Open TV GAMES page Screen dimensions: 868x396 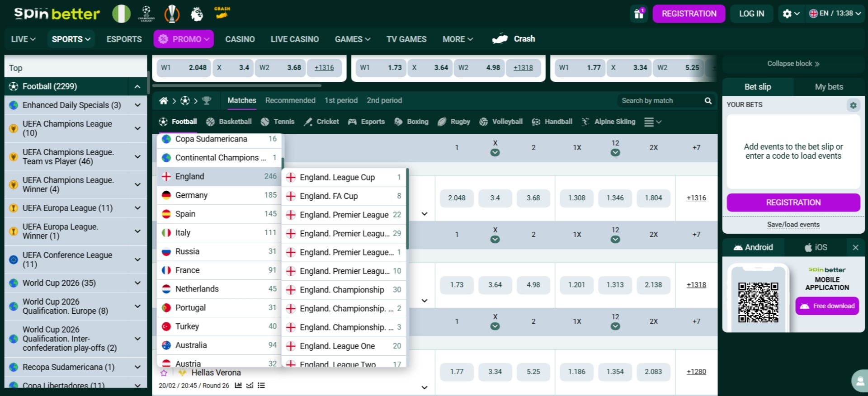click(406, 39)
